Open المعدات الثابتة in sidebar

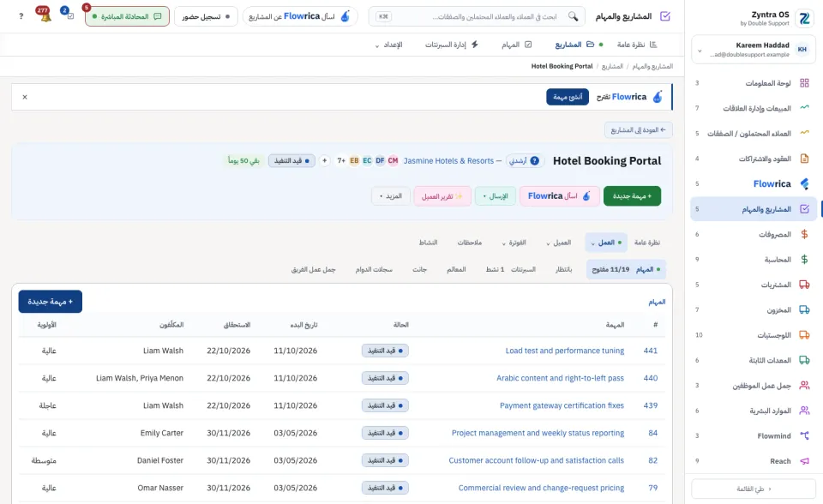(754, 360)
